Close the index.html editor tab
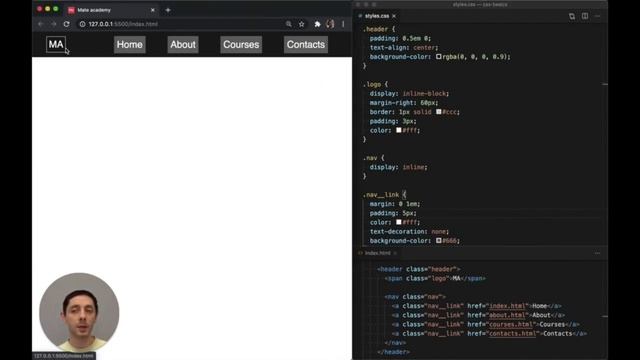 [395, 253]
